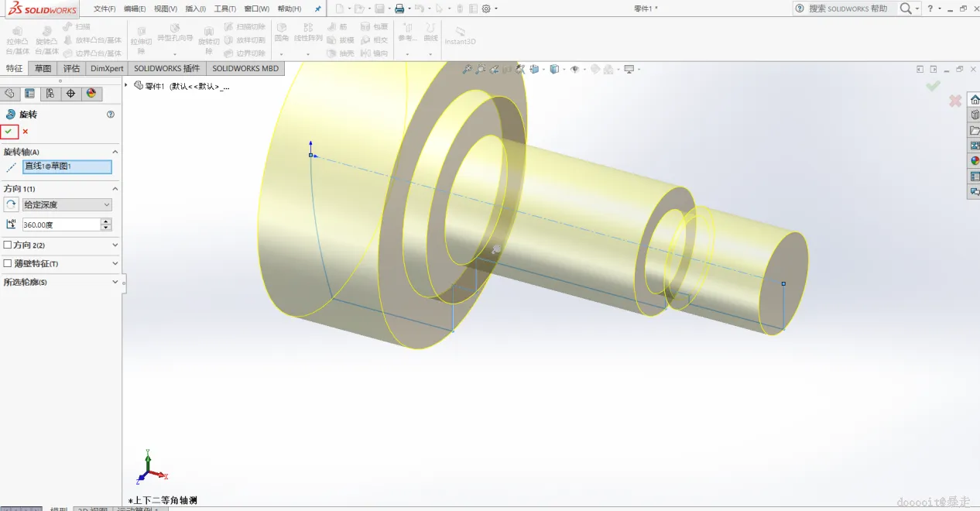Open the Options gear dropdown arrow
The height and width of the screenshot is (511, 980).
[496, 9]
